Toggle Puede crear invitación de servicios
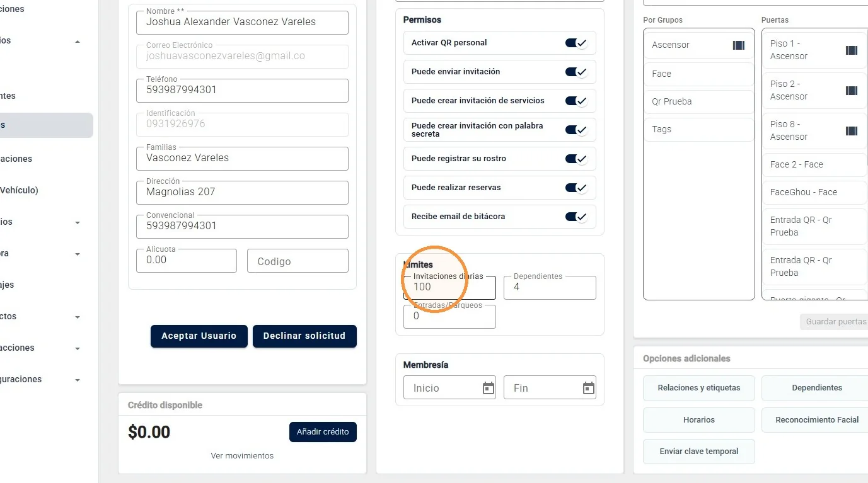868x483 pixels. (576, 101)
